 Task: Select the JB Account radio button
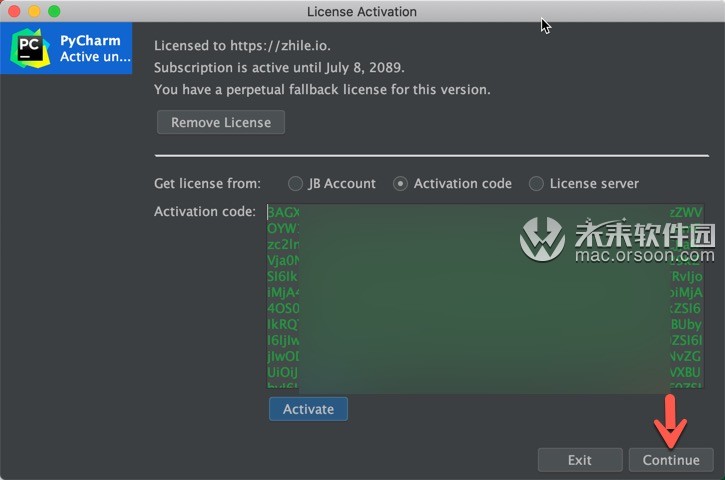tap(295, 184)
